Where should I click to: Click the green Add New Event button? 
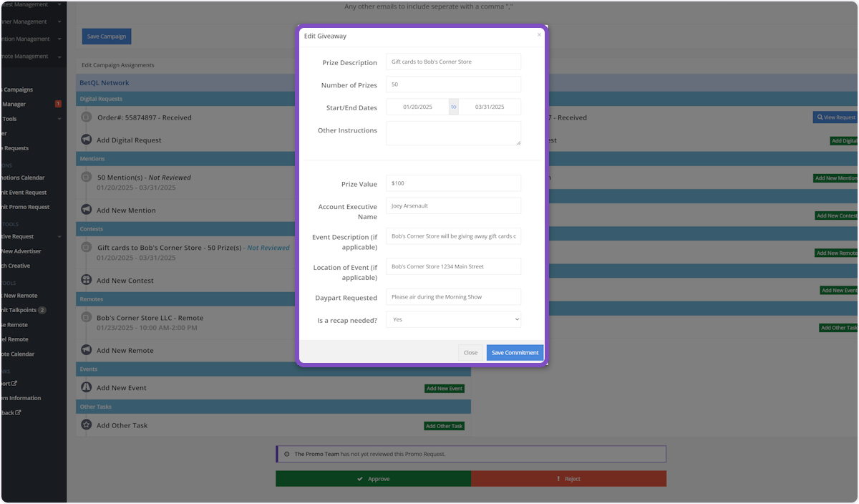click(x=445, y=389)
